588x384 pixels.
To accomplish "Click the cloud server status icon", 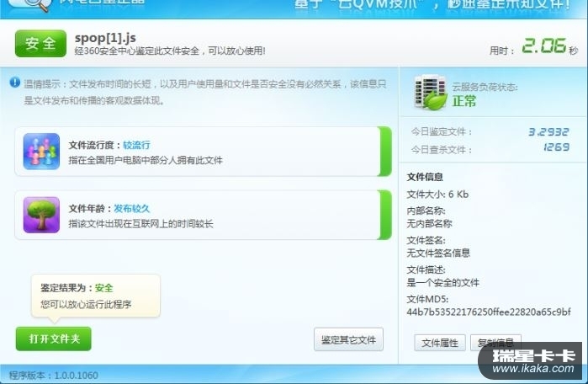I will 431,93.
